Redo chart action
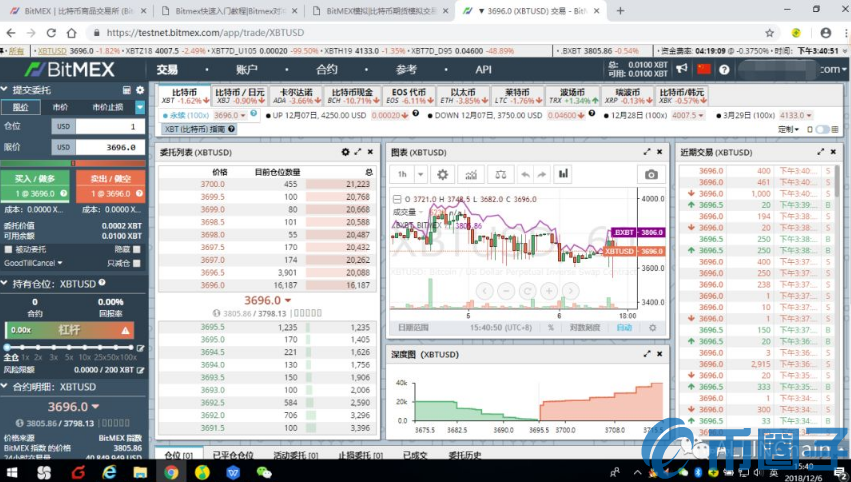 click(x=542, y=174)
